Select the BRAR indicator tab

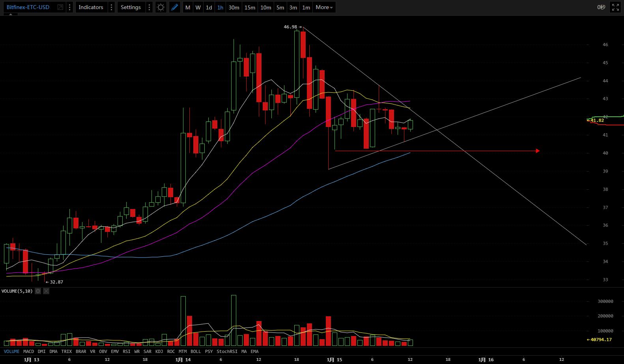tap(81, 351)
